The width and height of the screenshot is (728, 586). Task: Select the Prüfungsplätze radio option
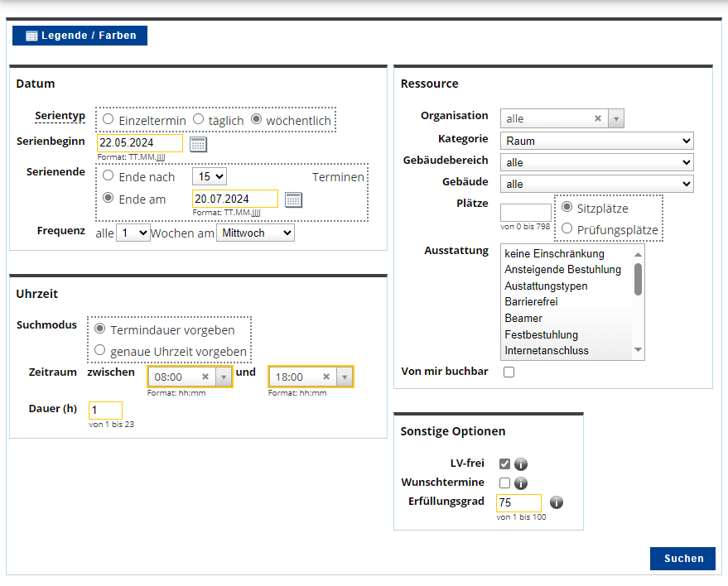pos(566,228)
